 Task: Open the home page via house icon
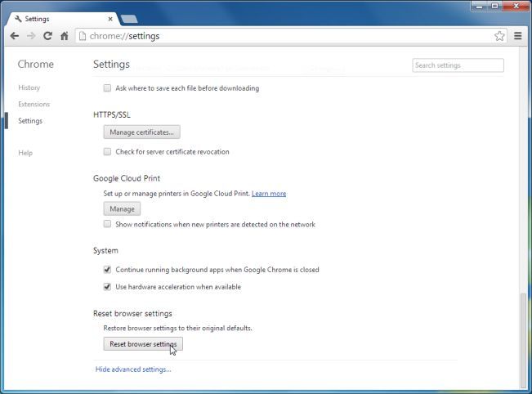pyautogui.click(x=65, y=36)
